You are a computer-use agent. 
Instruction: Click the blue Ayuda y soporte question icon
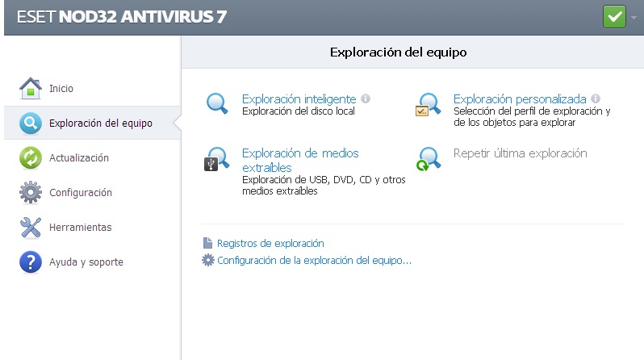click(31, 262)
